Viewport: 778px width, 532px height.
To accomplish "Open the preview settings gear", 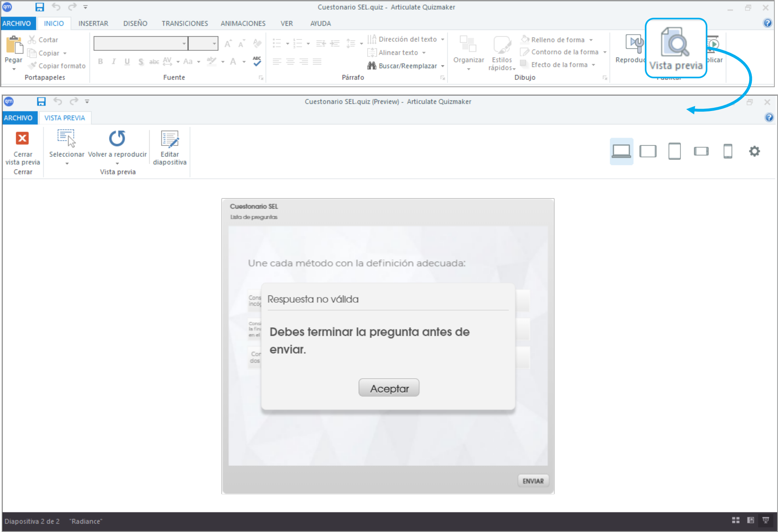I will coord(755,151).
